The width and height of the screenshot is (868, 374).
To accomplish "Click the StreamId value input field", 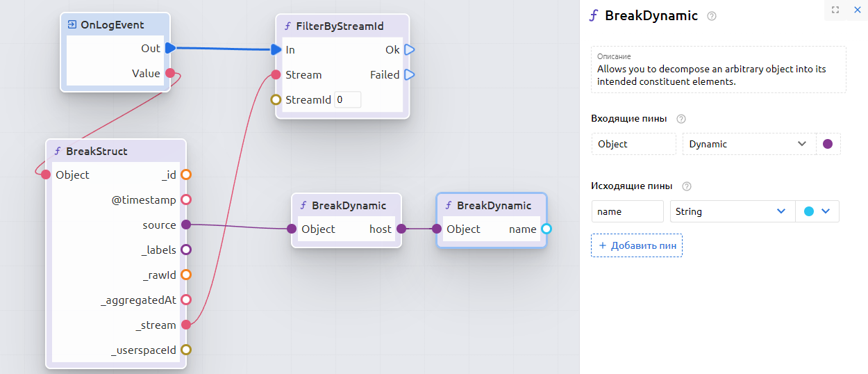I will click(347, 99).
